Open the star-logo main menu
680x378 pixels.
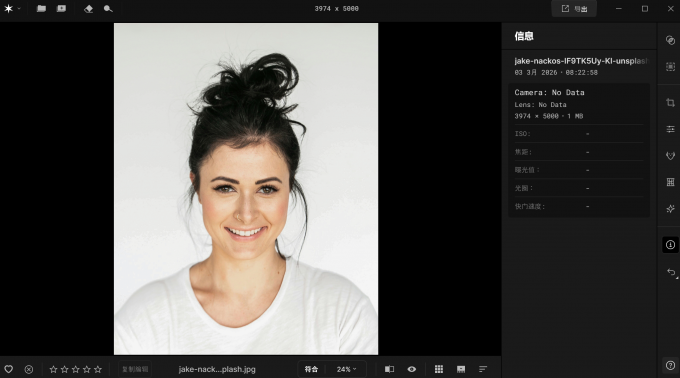[8, 9]
